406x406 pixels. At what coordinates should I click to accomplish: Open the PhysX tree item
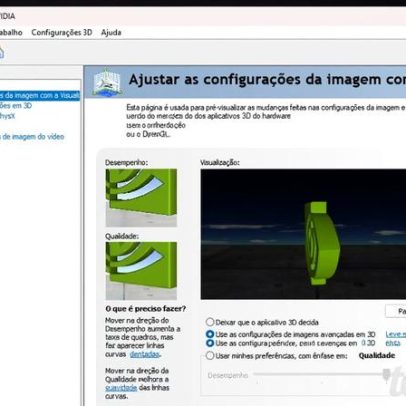pyautogui.click(x=7, y=116)
